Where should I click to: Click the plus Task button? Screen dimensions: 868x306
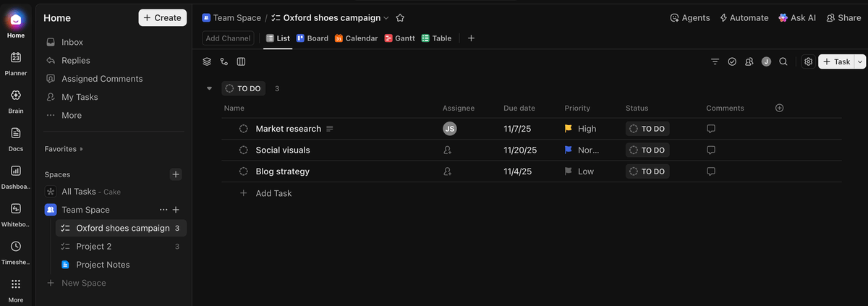coord(836,62)
